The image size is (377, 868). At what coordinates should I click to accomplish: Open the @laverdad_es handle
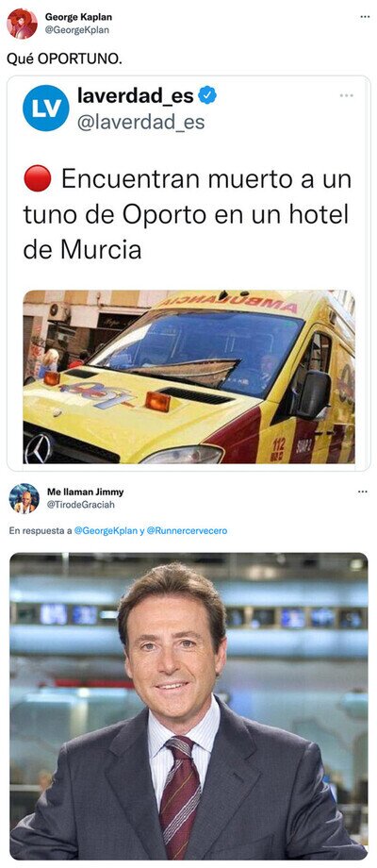tap(141, 123)
